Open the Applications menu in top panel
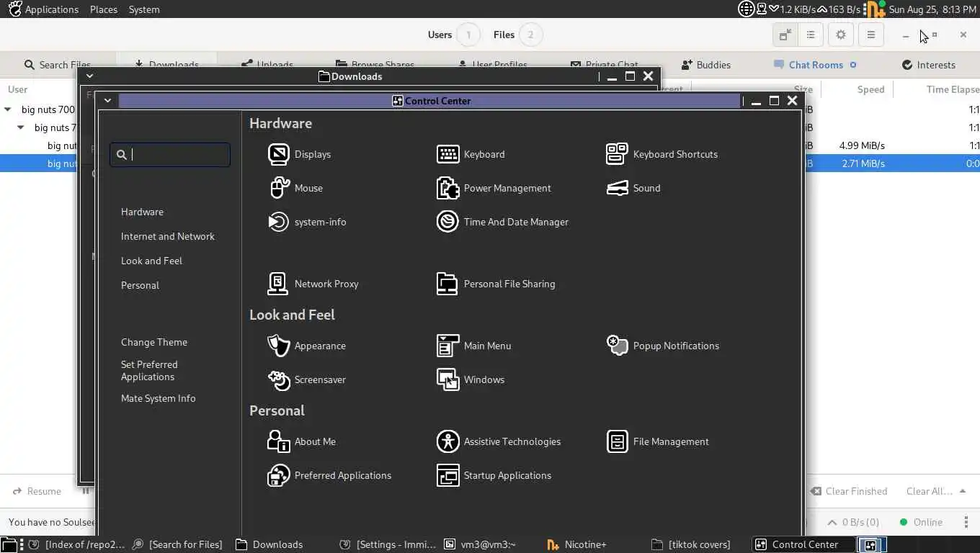 [43, 9]
